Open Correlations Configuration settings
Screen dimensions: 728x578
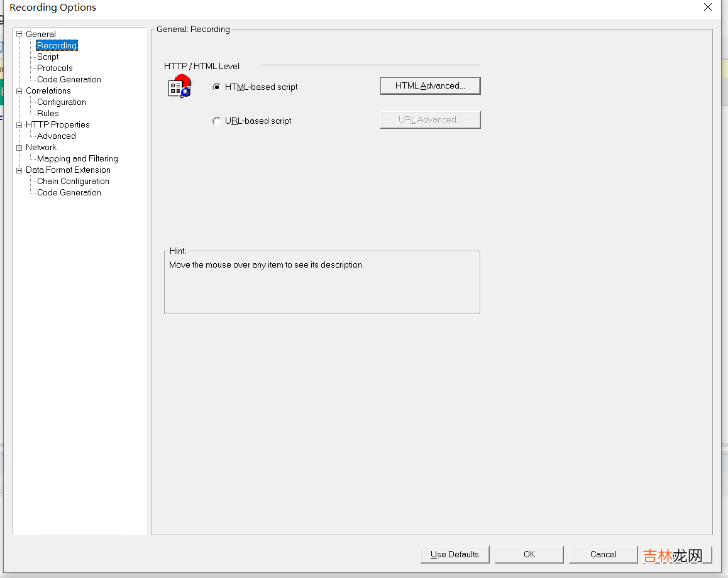pos(61,102)
